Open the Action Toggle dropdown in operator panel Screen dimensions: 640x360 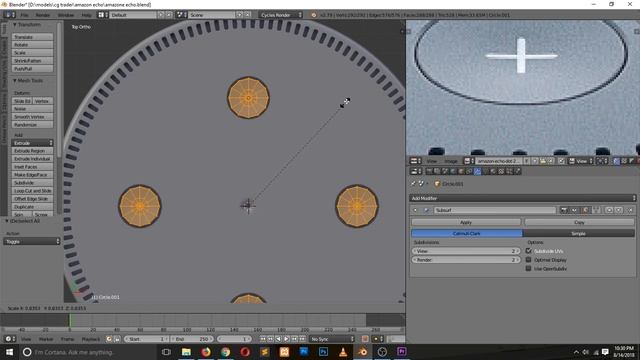pos(32,241)
